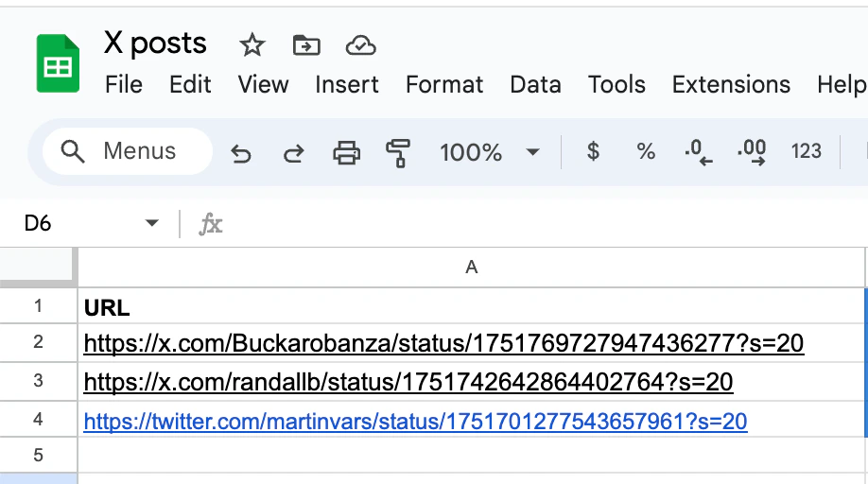Rename the X posts title
This screenshot has height=484, width=868.
[155, 43]
